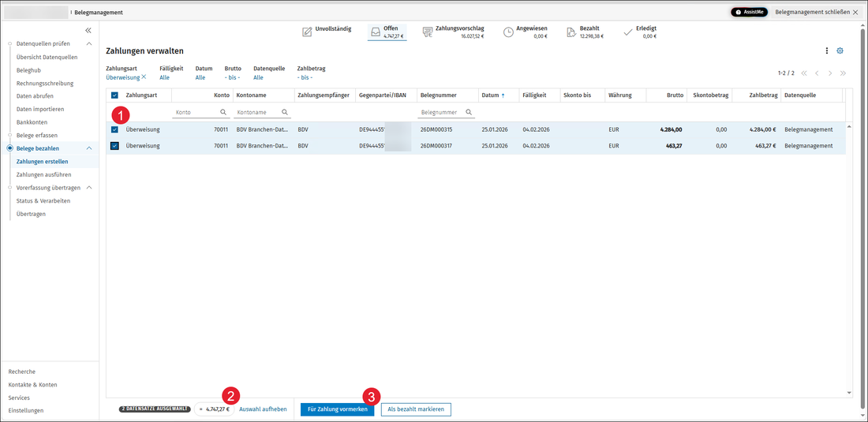This screenshot has height=422, width=868.
Task: Go to previous page arrow
Action: [x=817, y=73]
